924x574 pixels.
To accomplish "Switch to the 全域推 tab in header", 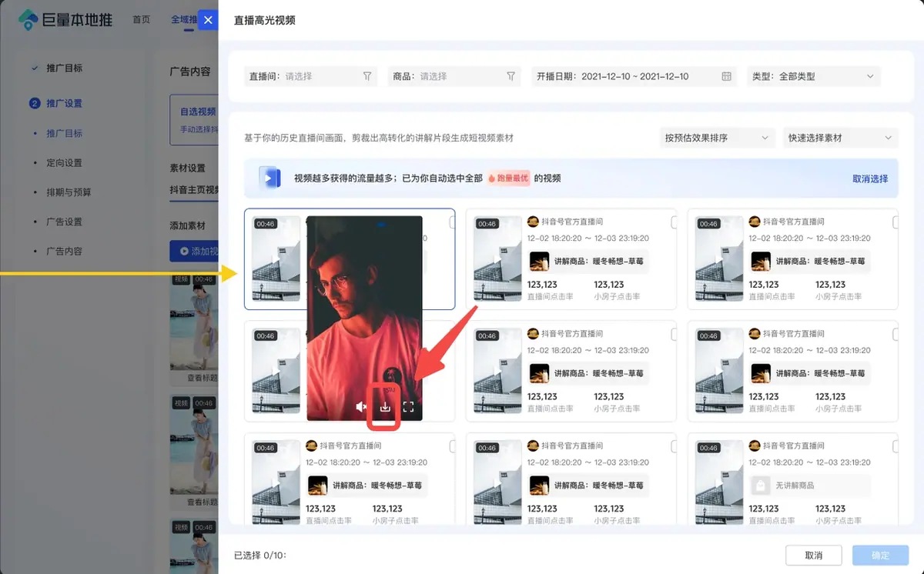I will click(184, 20).
